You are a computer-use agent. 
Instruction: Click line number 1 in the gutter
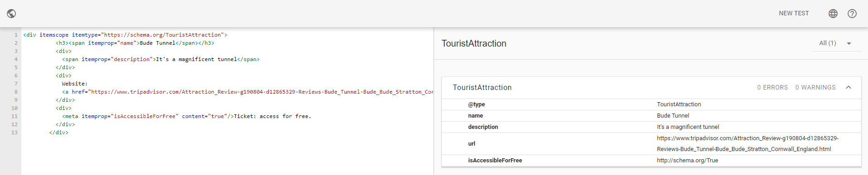[16, 35]
